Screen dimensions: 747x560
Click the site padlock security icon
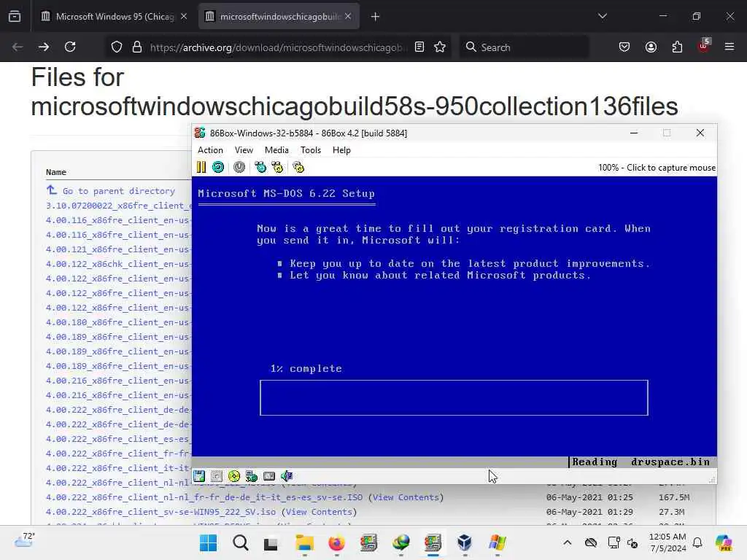click(137, 47)
